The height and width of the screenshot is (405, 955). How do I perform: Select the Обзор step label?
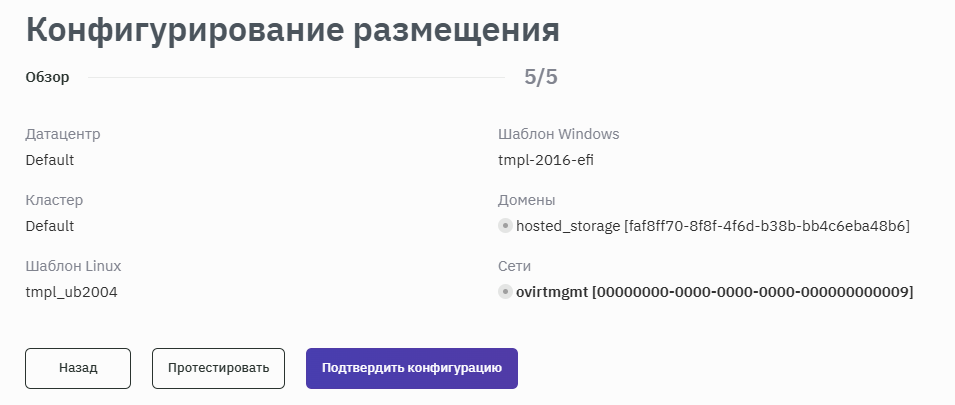[47, 77]
